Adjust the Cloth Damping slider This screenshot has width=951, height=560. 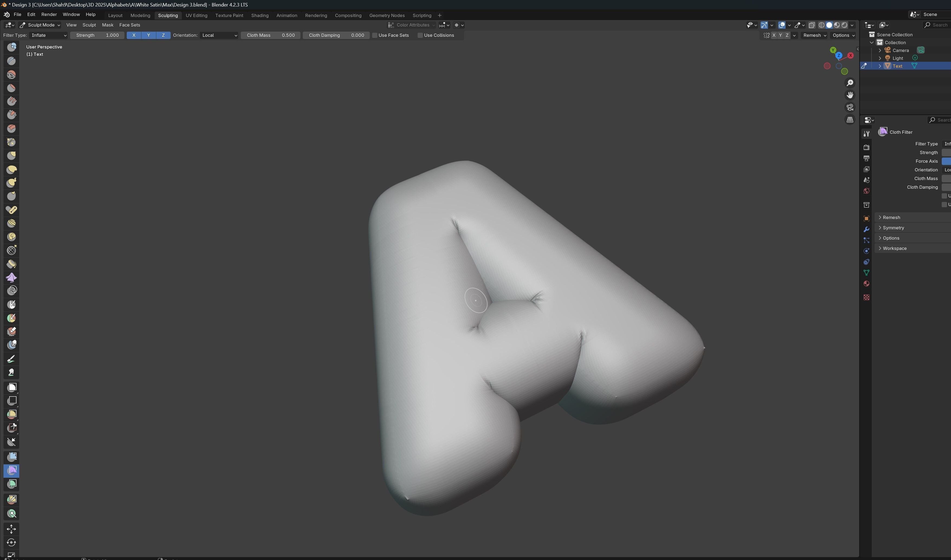click(336, 35)
